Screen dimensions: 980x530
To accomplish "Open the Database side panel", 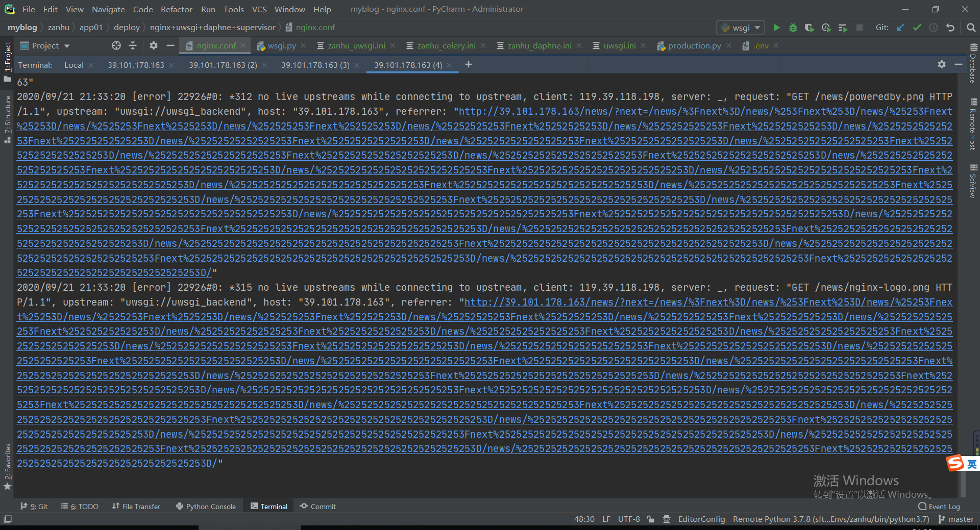I will [x=973, y=63].
